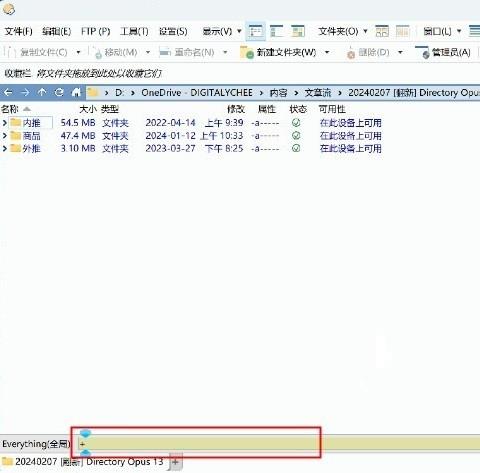480x473 pixels.
Task: Sort by the 名称 column header
Action: click(x=10, y=109)
